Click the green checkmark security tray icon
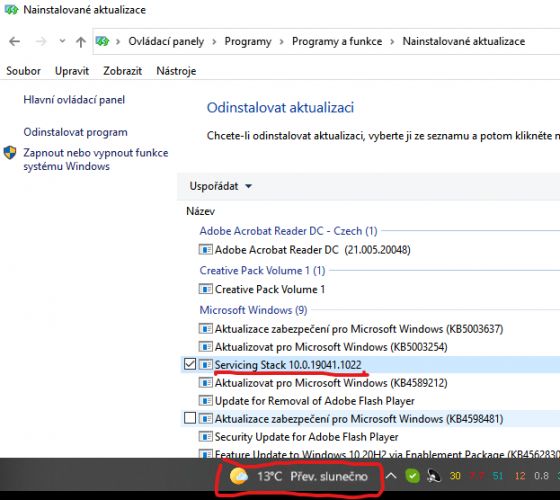Screen dimensions: 560x500 point(412,476)
